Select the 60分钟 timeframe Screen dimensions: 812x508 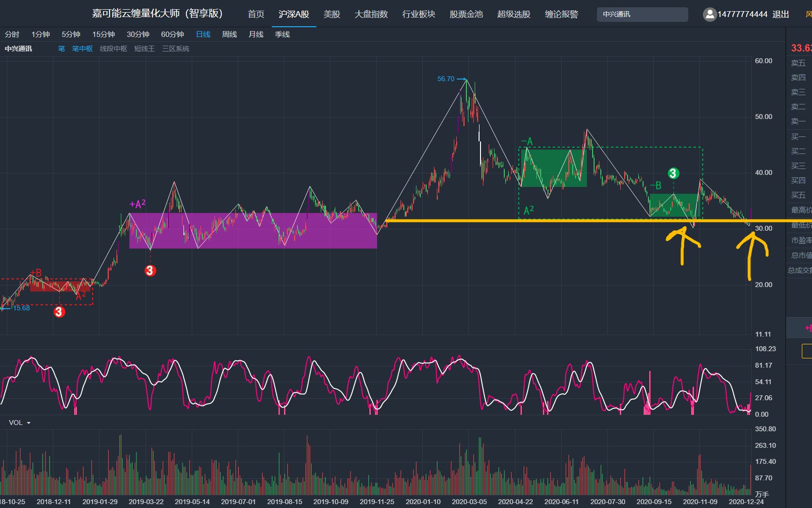172,34
